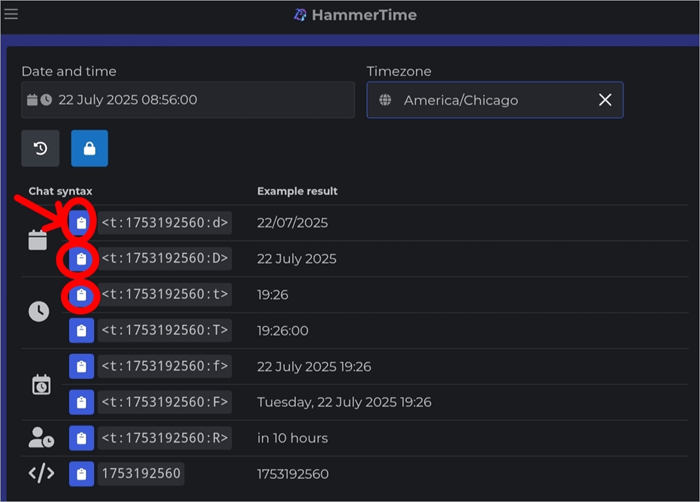This screenshot has height=502, width=700.
Task: Click the Chat syntax column header
Action: coord(60,191)
